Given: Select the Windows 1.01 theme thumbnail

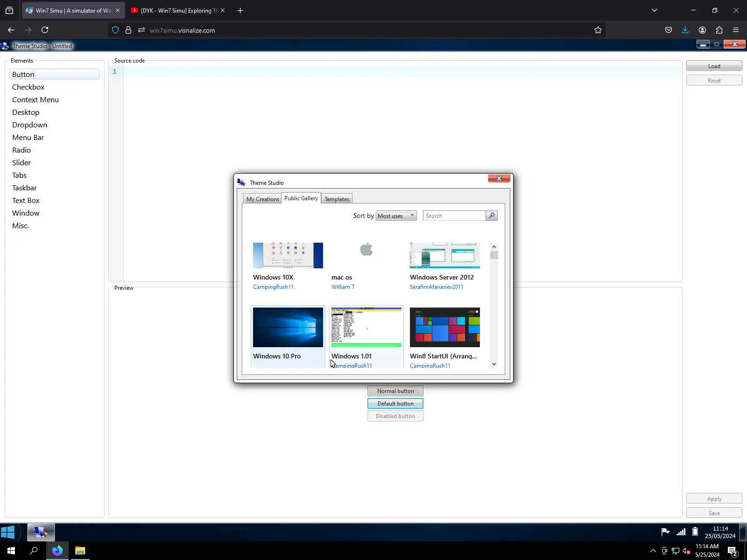Looking at the screenshot, I should coord(366,327).
